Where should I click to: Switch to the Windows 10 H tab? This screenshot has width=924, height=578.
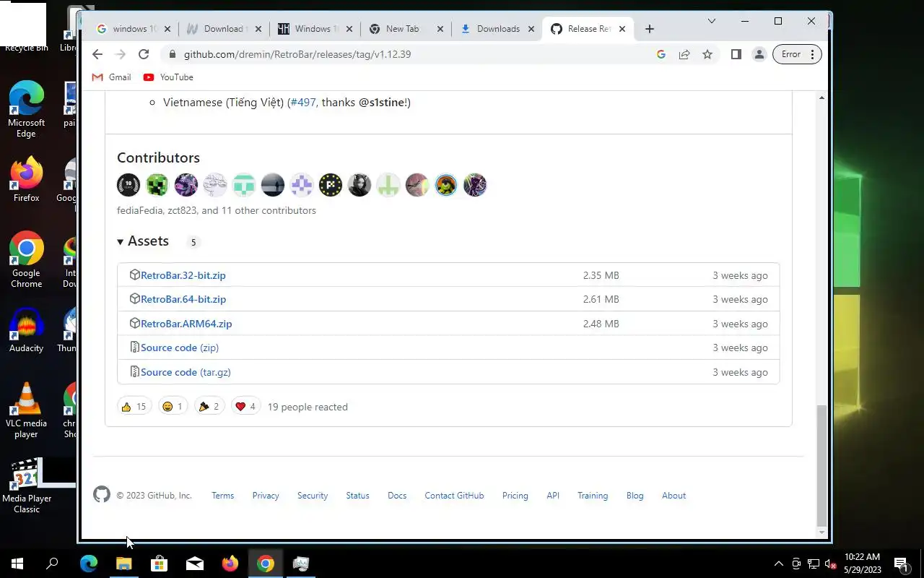tap(315, 29)
